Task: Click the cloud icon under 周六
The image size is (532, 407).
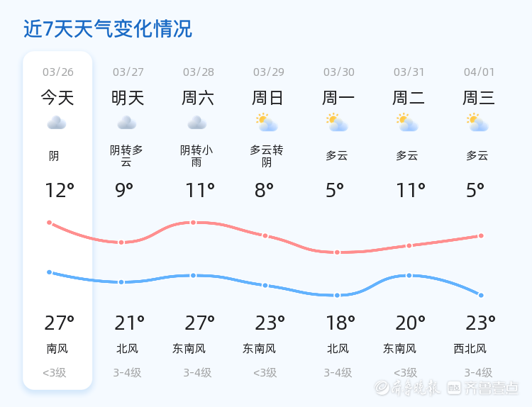Action: [197, 123]
